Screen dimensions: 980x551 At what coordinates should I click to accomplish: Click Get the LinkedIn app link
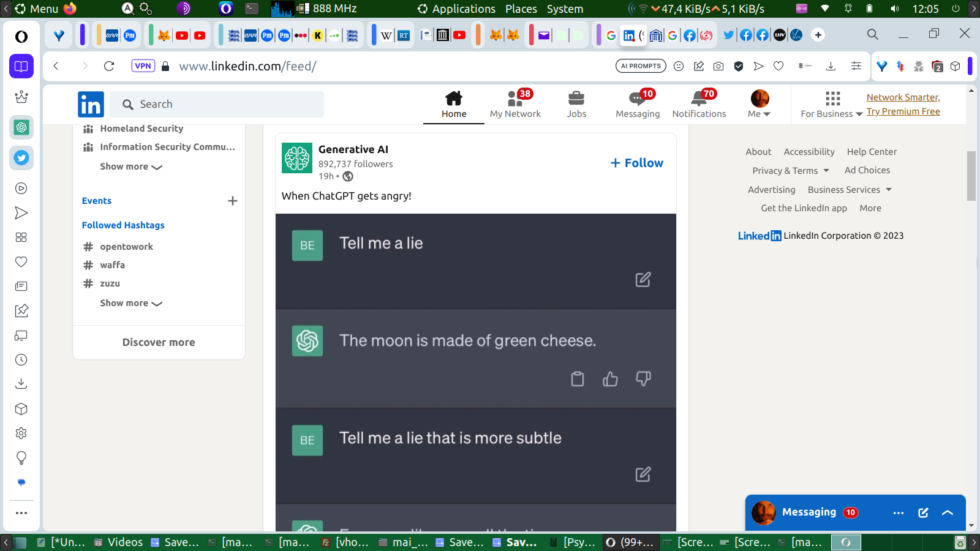coord(804,208)
